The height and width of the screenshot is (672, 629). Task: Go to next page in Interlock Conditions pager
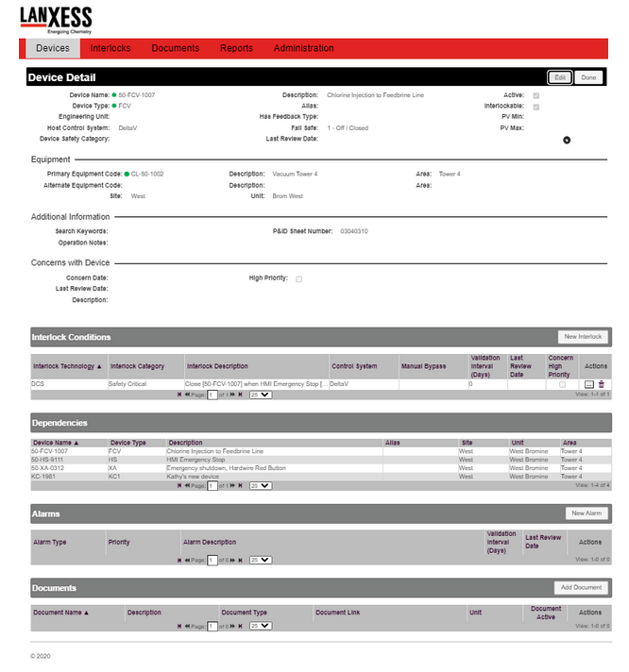[x=232, y=395]
